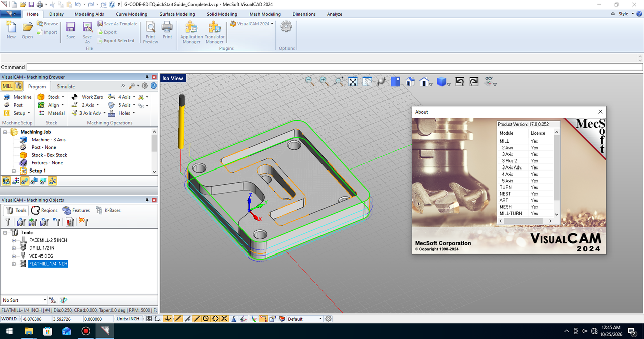Expand the FACEMILL-2.5 INCH tool node
This screenshot has height=339, width=644.
point(14,240)
